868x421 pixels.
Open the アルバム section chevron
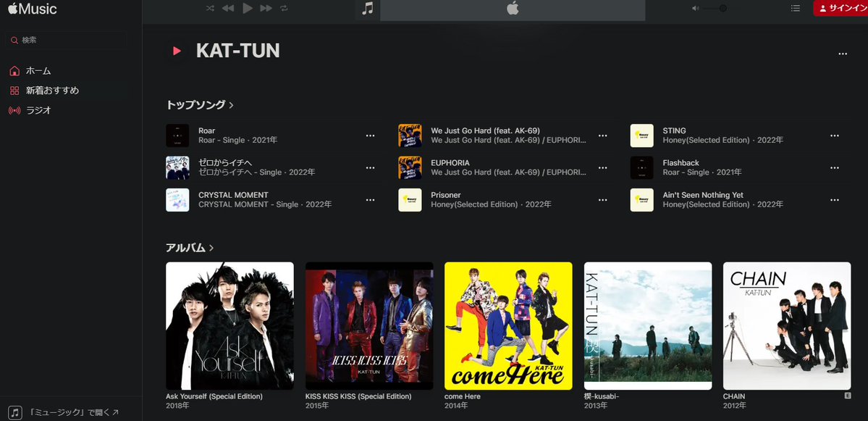tap(210, 248)
